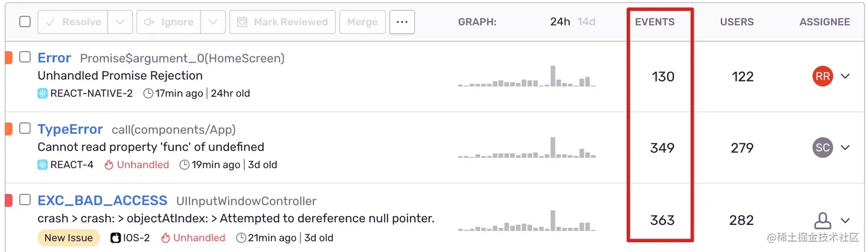Click the clock icon next to 17min ago
Image resolution: width=868 pixels, height=252 pixels.
148,93
